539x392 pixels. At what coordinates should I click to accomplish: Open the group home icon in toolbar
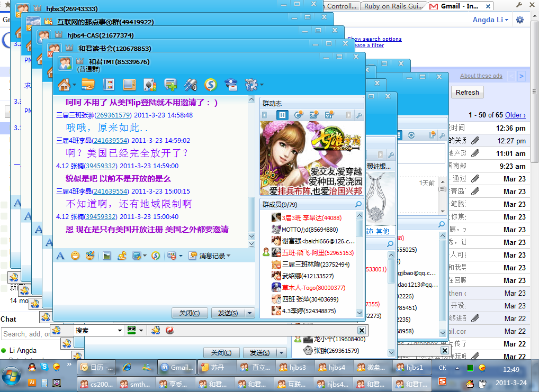tap(64, 85)
